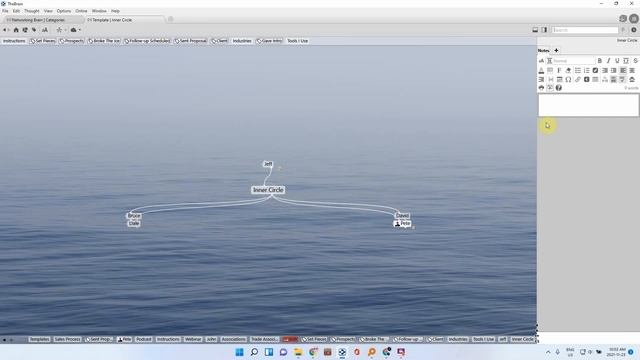Select the Sent Proposal pin in the top bar
640x360 pixels.
191,41
